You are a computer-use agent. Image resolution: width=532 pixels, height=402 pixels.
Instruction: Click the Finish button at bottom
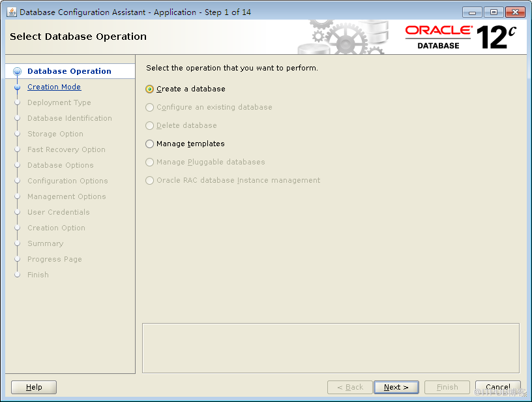[447, 387]
